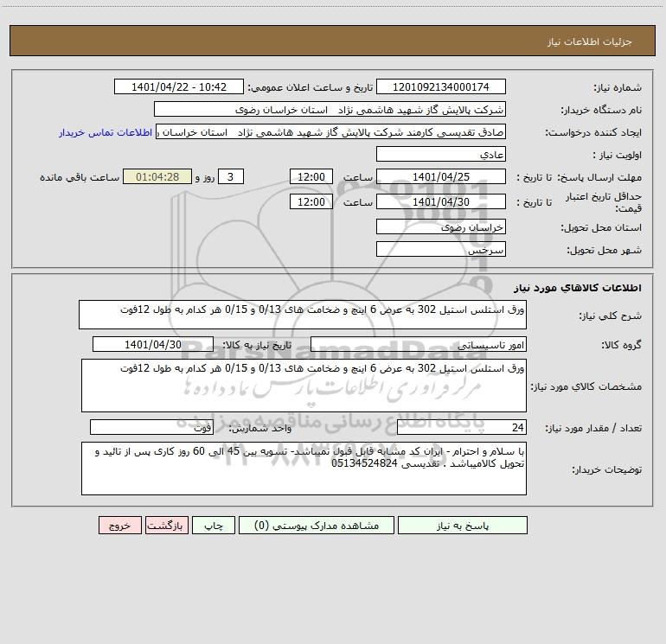666x644 pixels.
Task: Click the delivery city سرخس field
Action: pyautogui.click(x=441, y=249)
